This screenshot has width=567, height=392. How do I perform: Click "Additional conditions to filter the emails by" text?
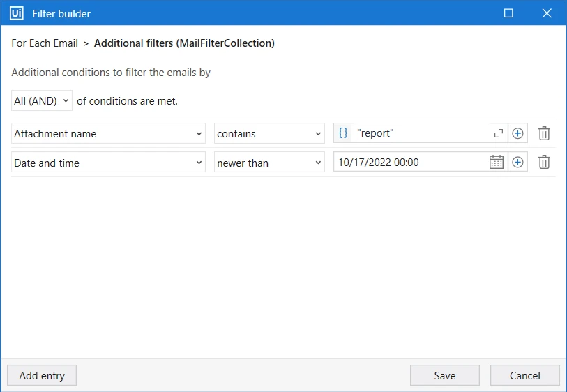tap(111, 73)
